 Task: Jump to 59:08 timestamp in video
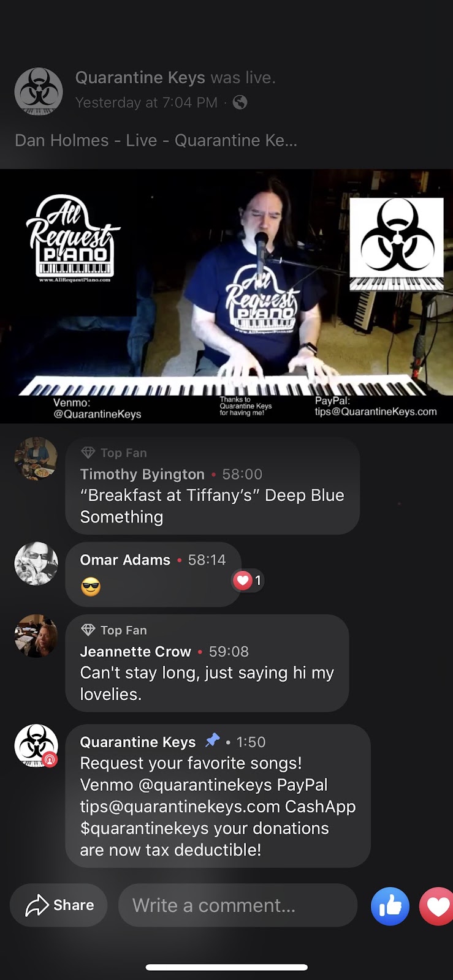click(x=229, y=651)
